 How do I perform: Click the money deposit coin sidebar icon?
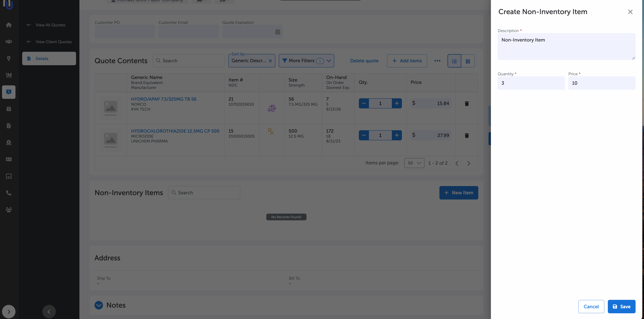tap(9, 142)
